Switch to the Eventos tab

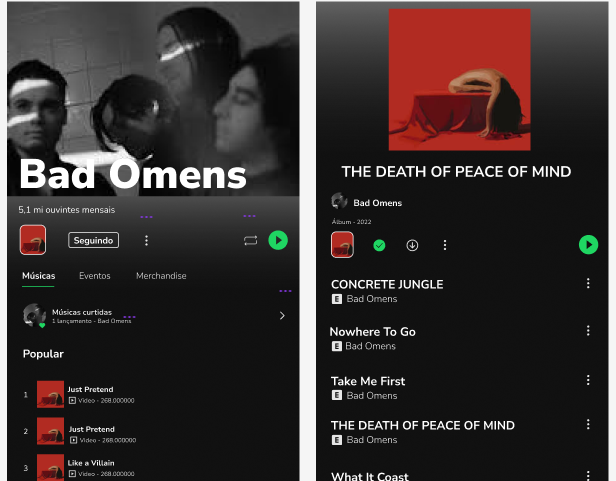click(95, 276)
